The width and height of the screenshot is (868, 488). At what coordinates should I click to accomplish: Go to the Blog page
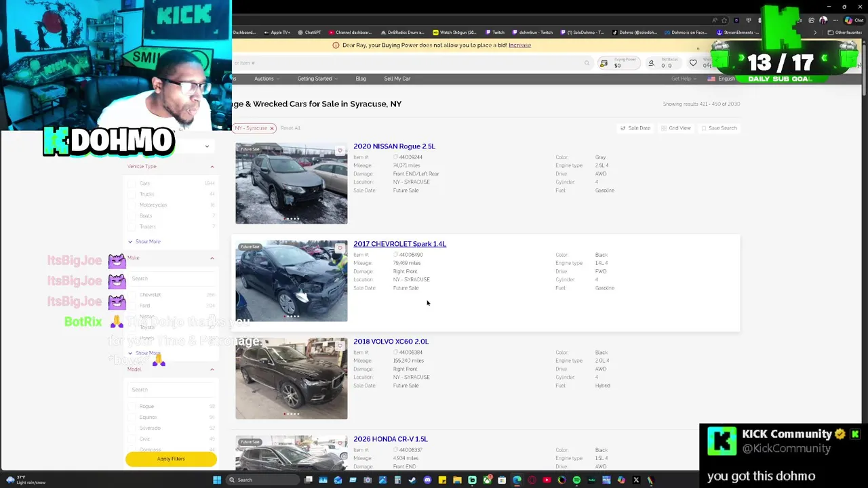point(361,79)
